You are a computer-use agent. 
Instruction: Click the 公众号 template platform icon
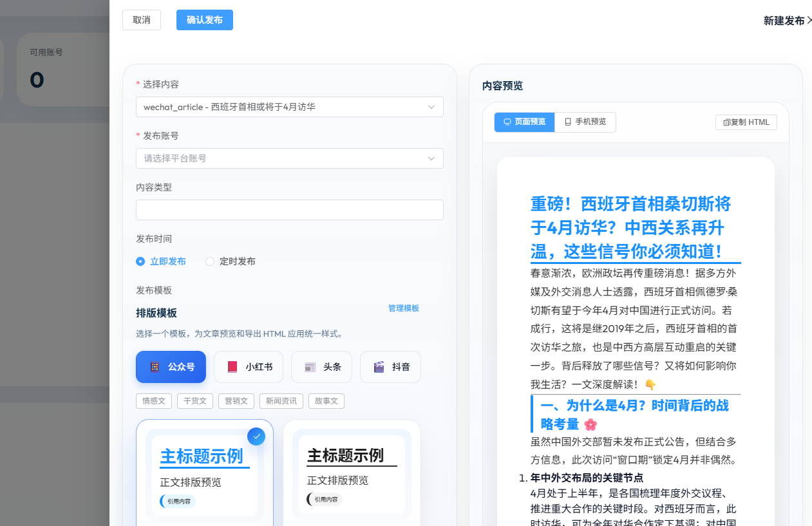point(155,367)
